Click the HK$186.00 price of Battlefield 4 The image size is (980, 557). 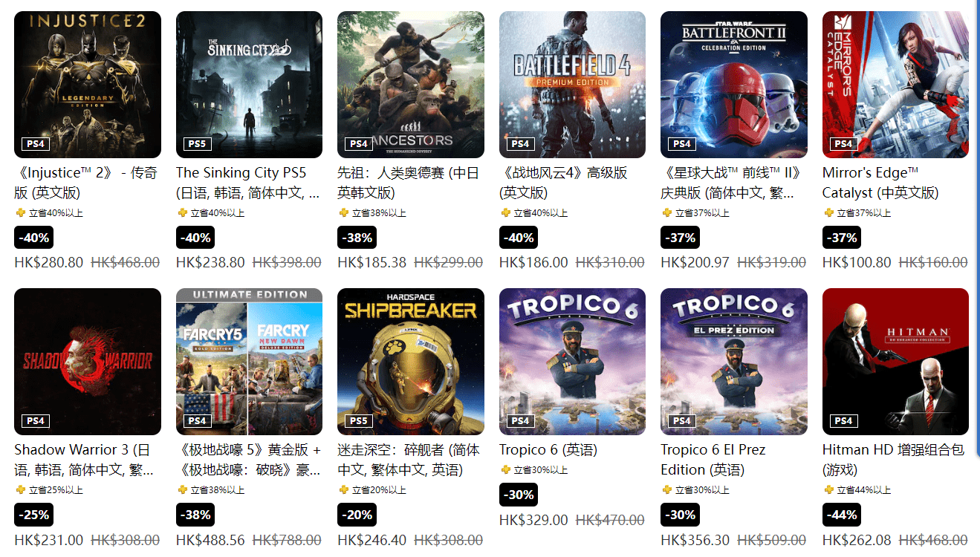coord(533,262)
